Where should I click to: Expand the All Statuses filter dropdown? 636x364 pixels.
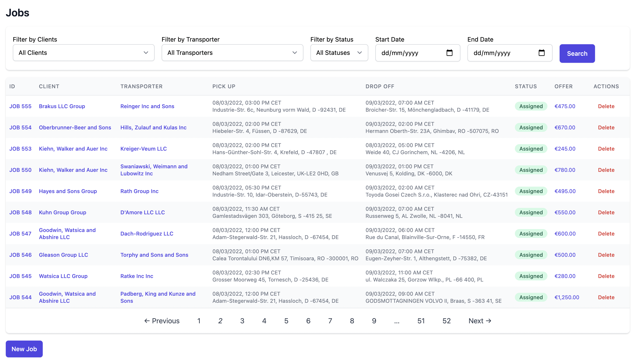[x=339, y=53]
